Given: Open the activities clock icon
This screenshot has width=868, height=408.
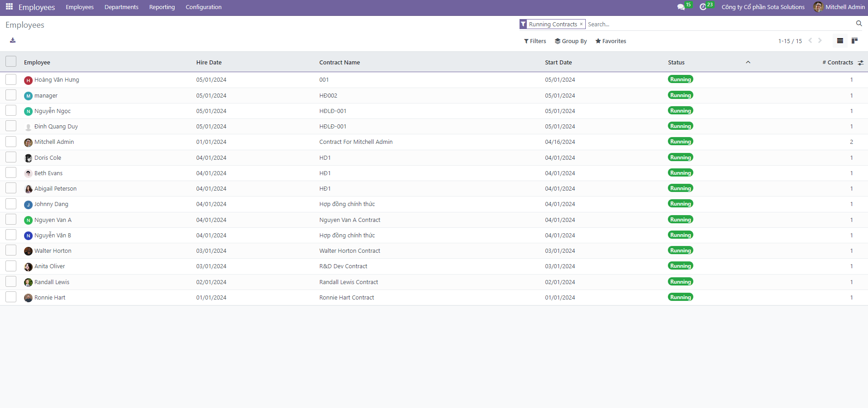Looking at the screenshot, I should 703,7.
